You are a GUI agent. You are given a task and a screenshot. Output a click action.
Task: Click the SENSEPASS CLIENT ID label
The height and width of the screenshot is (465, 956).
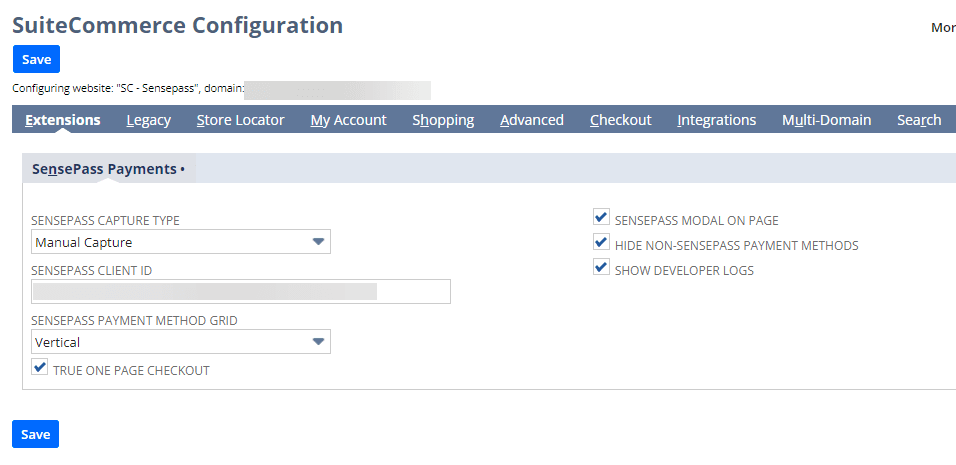click(x=91, y=271)
